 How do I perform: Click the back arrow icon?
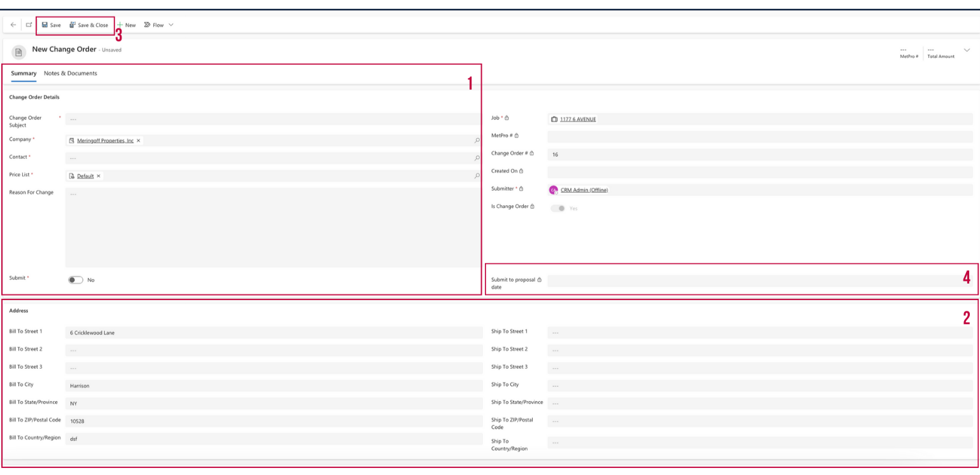pyautogui.click(x=13, y=25)
